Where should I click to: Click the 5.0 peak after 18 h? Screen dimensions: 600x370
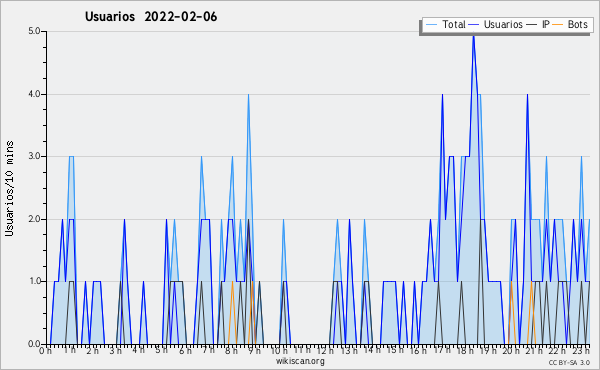coord(474,36)
